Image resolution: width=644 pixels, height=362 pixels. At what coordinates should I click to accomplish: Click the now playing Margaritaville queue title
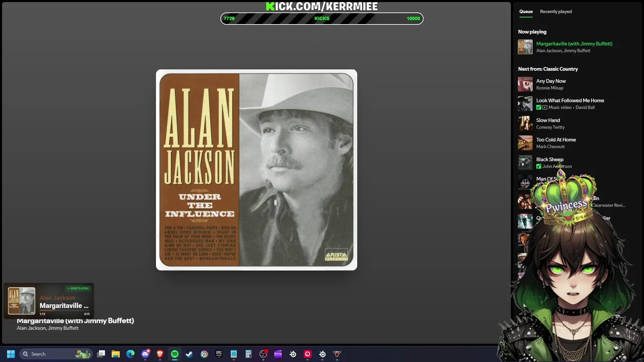[574, 44]
